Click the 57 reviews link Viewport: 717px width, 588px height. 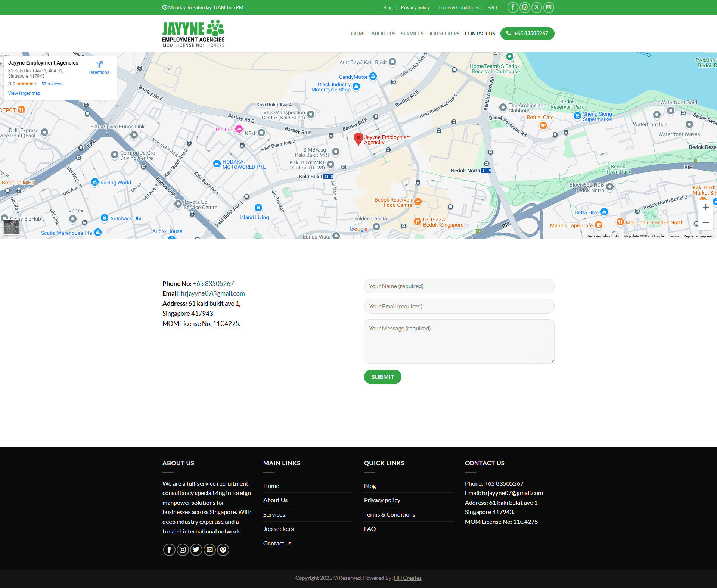tap(52, 84)
